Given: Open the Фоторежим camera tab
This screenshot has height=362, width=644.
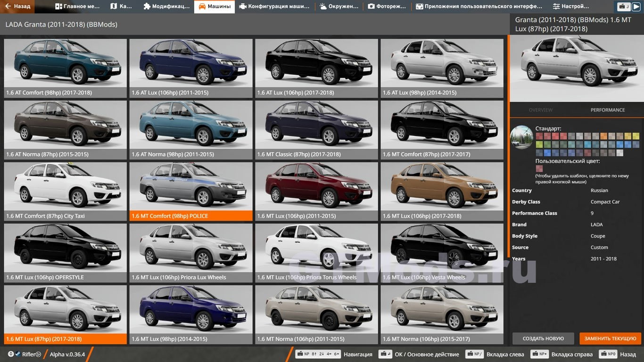Looking at the screenshot, I should pos(387,7).
